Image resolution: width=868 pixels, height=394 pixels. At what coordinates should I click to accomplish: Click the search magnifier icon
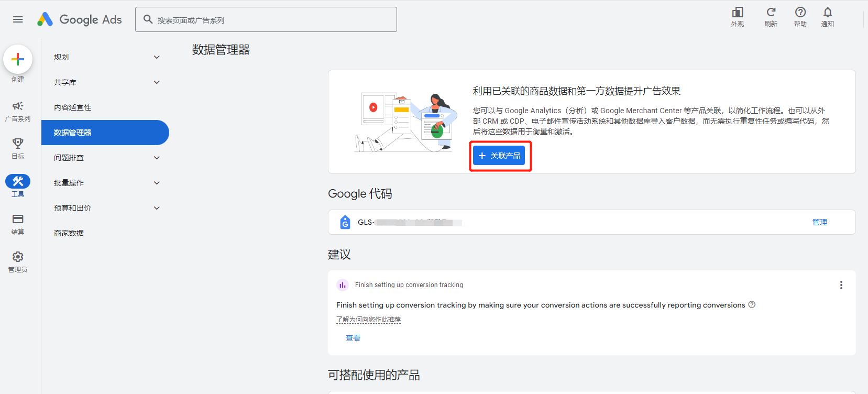148,19
